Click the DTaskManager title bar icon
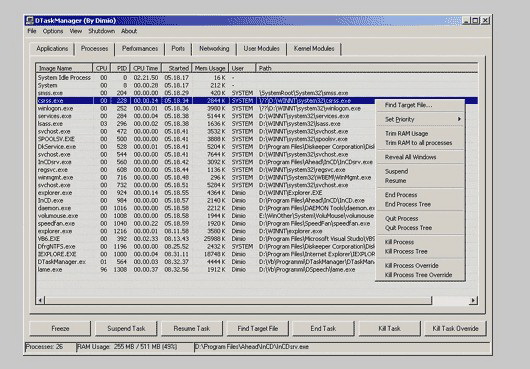The height and width of the screenshot is (369, 530). coord(30,21)
